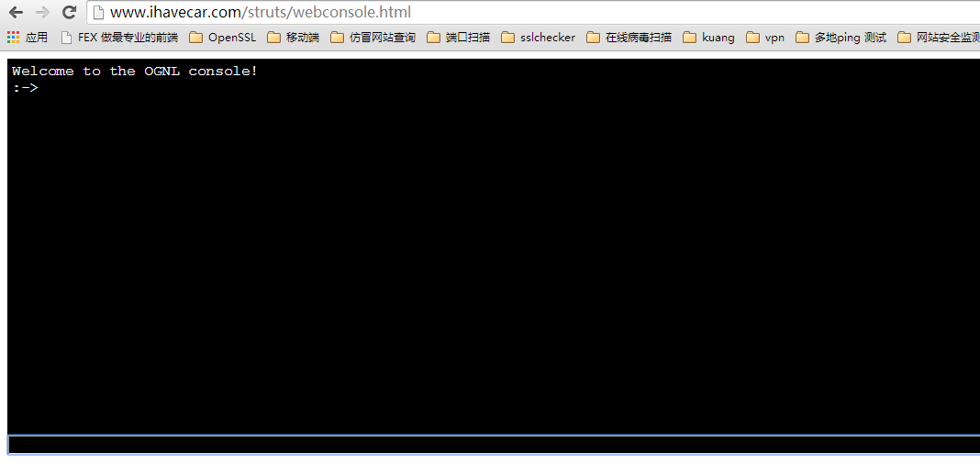Open the 网站安全监测 bookmark folder
Screen dimensions: 980x476
939,38
